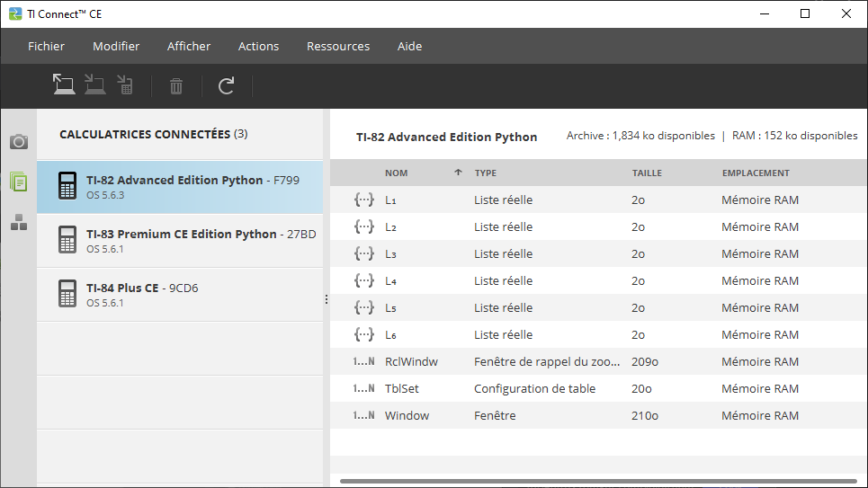Viewport: 868px width, 488px height.
Task: Click the 20o size value
Action: pyautogui.click(x=641, y=388)
